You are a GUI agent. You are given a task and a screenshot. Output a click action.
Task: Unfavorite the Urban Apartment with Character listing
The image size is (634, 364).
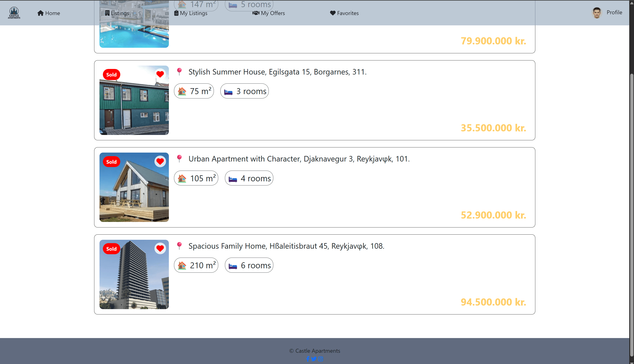160,161
